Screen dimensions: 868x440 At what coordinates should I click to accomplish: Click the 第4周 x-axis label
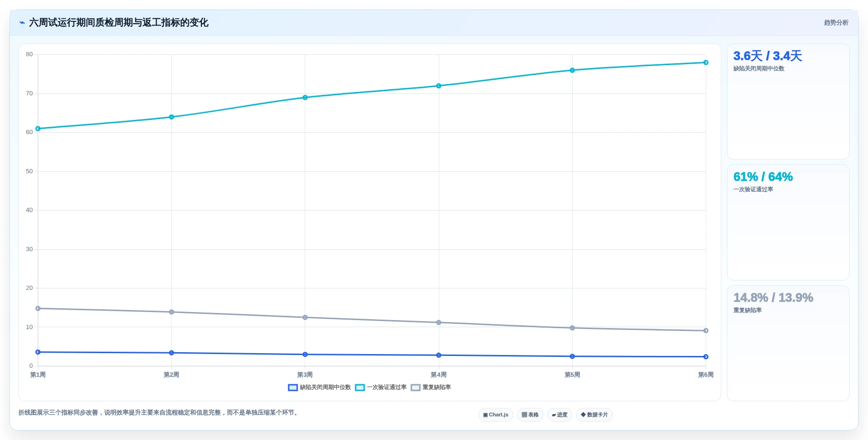[x=439, y=374]
